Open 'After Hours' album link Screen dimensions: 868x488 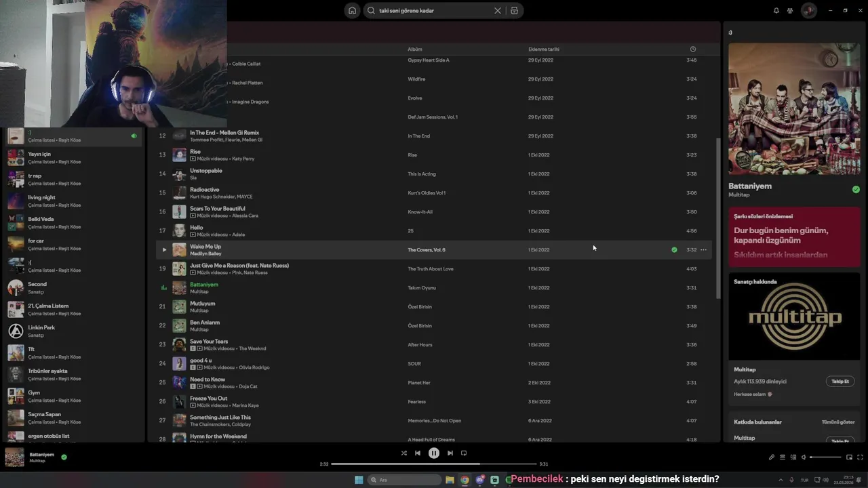point(420,344)
